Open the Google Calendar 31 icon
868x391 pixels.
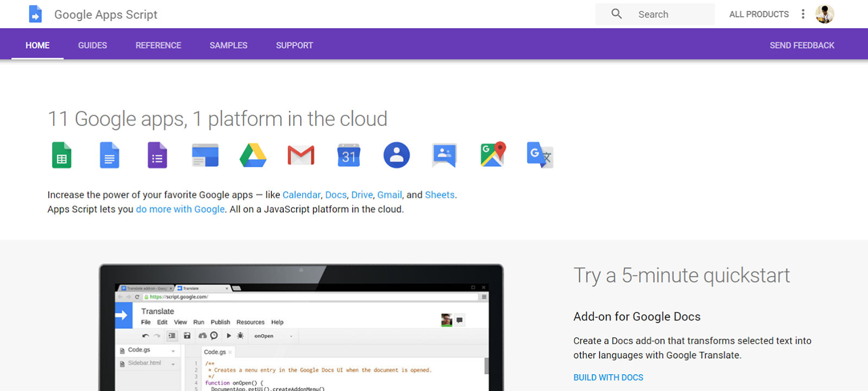point(349,155)
